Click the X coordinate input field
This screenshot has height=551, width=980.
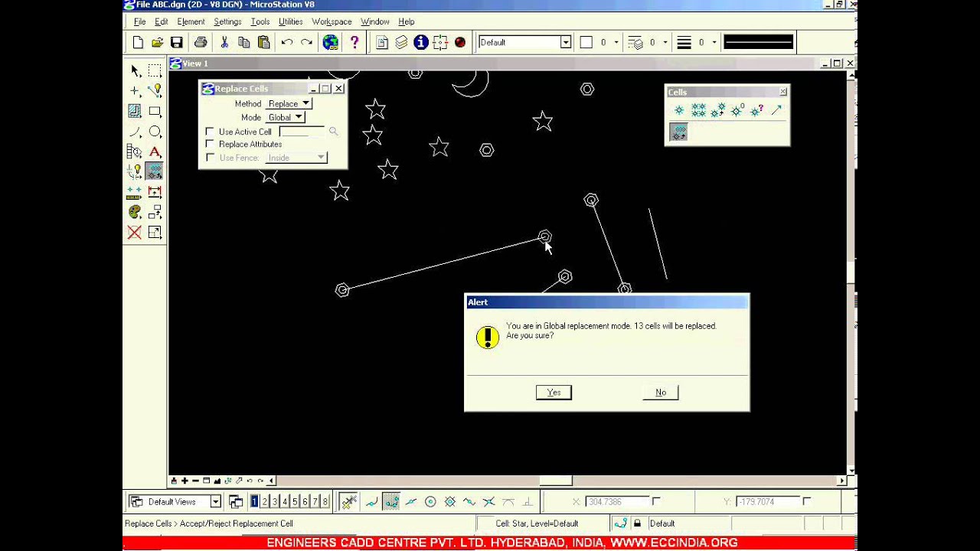point(617,501)
